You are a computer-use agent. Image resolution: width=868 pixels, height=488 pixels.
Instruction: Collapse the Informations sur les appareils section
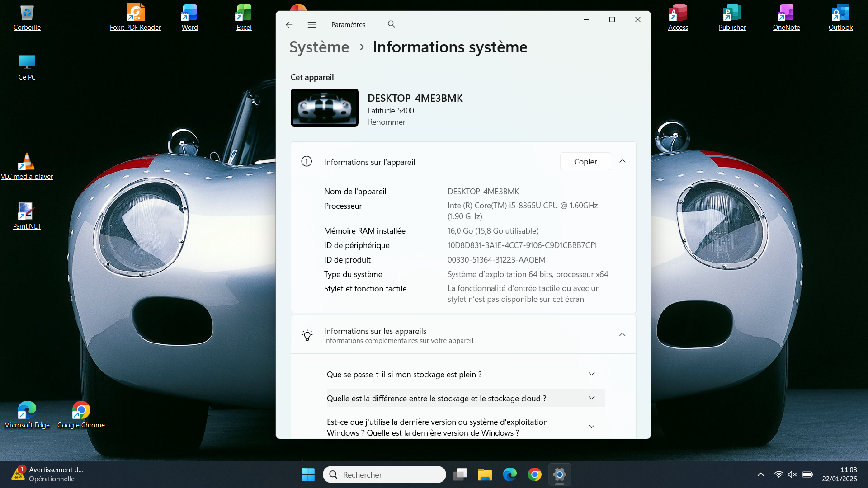click(x=623, y=335)
